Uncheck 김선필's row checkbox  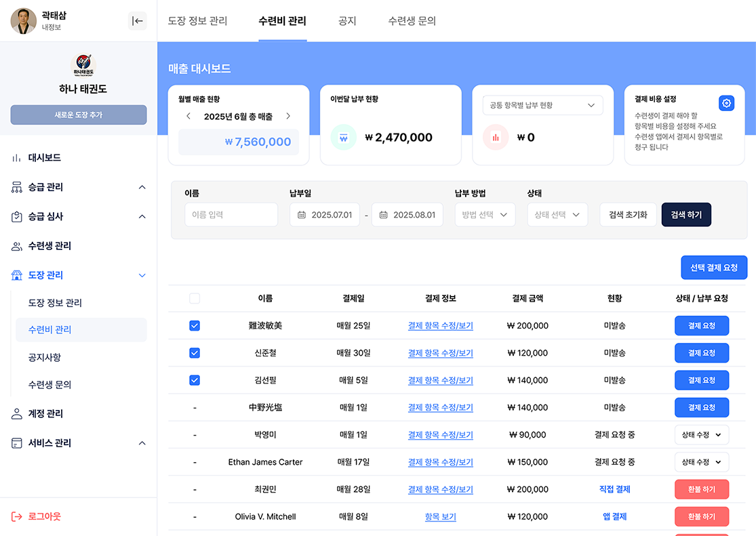click(x=195, y=380)
